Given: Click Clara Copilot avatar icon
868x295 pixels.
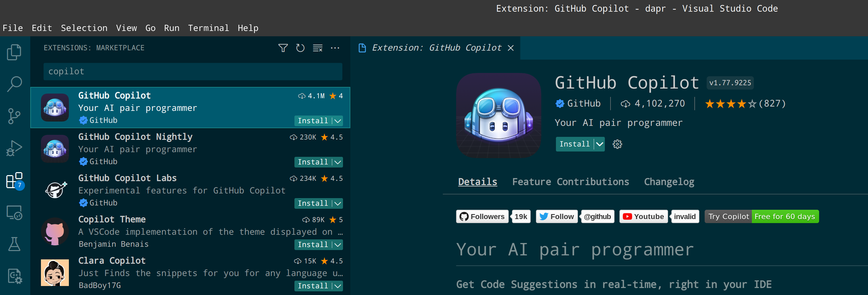Looking at the screenshot, I should (x=55, y=272).
